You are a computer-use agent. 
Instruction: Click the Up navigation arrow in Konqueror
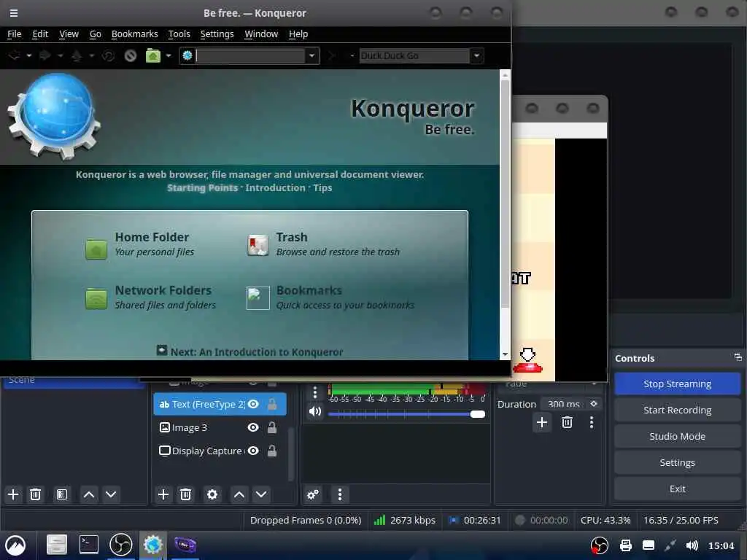click(76, 55)
